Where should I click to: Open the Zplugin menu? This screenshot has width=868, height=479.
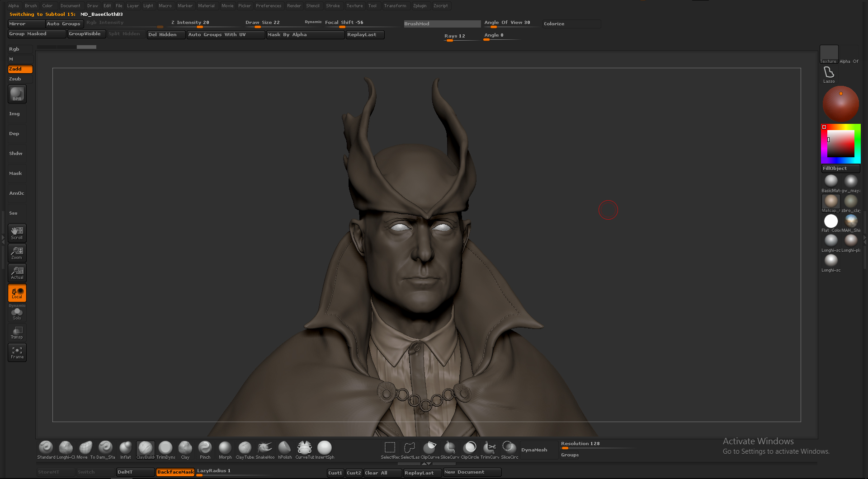point(420,6)
